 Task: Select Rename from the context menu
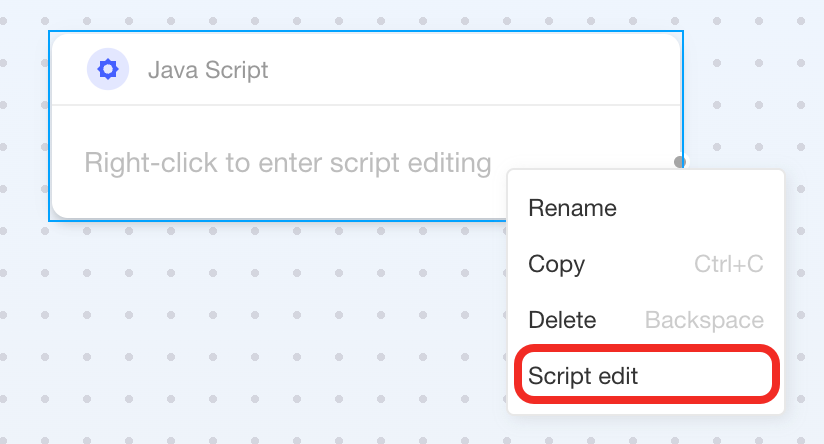572,209
